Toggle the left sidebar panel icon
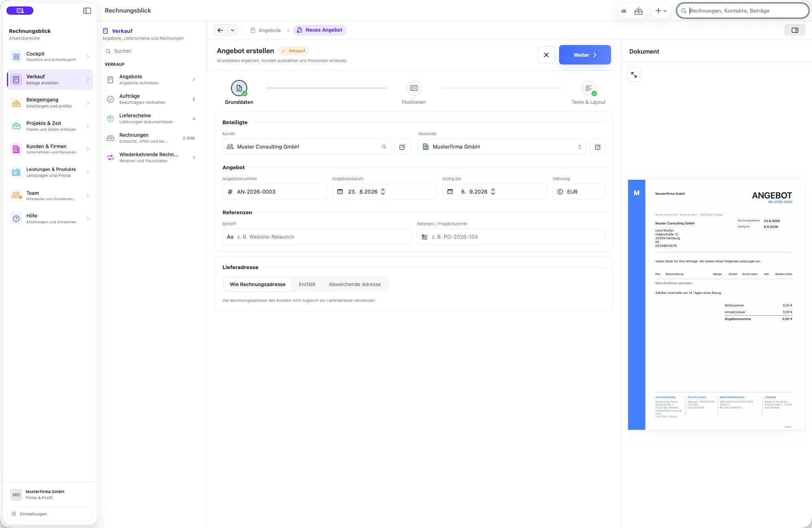This screenshot has height=528, width=812. pyautogui.click(x=87, y=11)
